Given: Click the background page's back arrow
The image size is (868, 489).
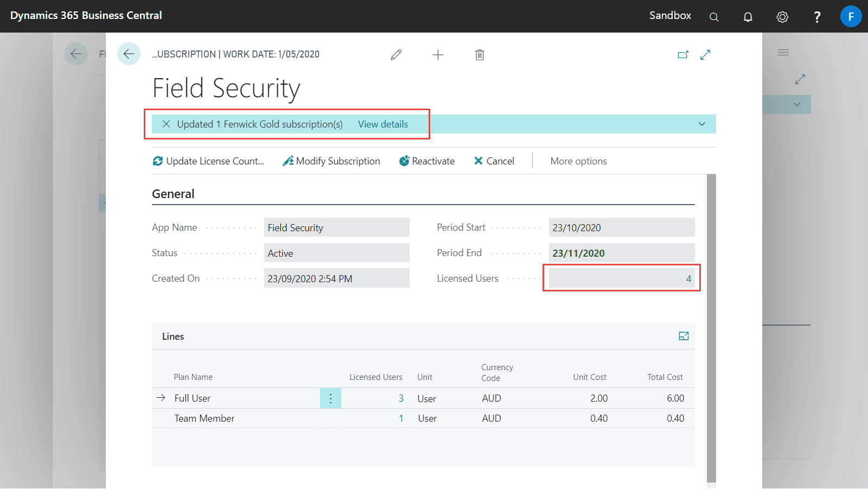Looking at the screenshot, I should coord(76,54).
